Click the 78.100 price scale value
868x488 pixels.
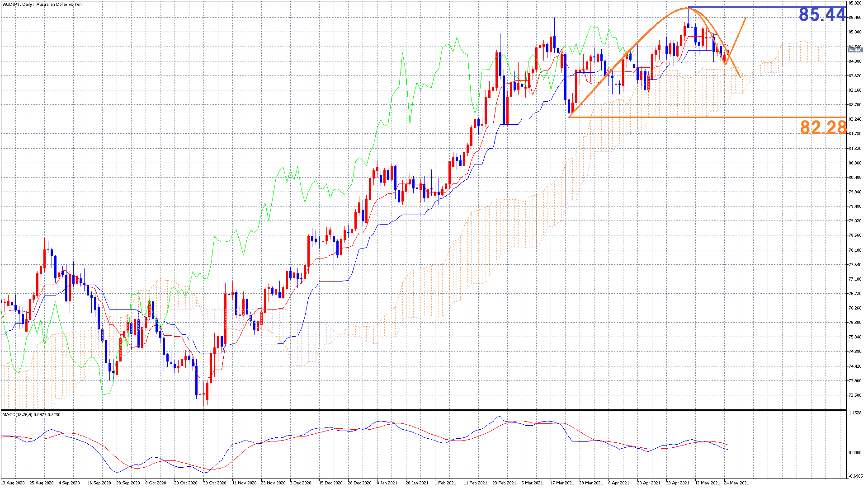point(854,250)
